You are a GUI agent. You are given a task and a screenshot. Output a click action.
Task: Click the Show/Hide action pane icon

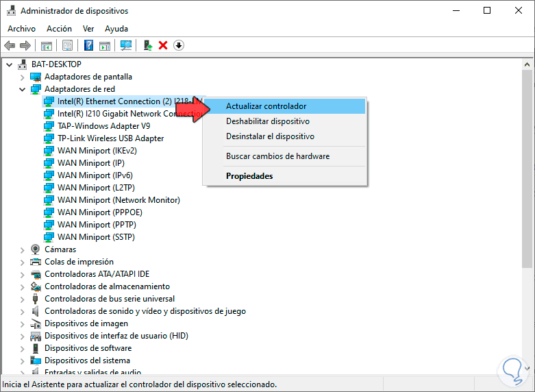point(104,45)
